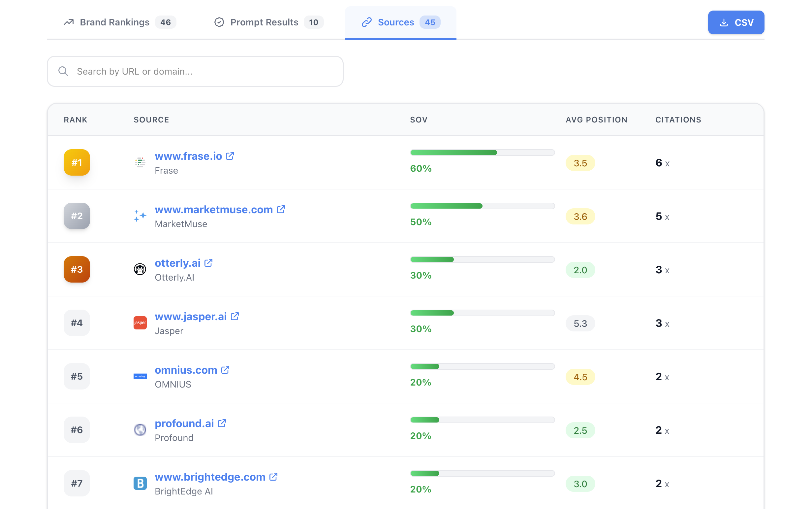Click the BrightEdge AI logo icon

[140, 483]
